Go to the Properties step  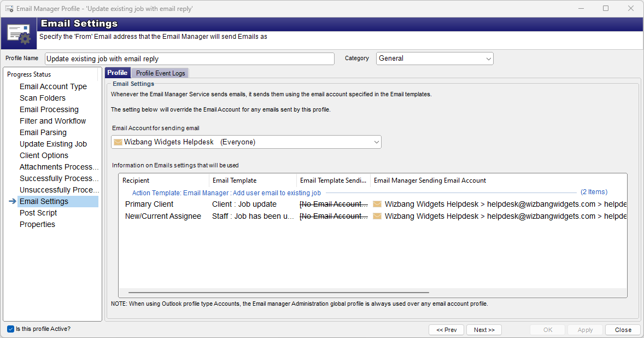pos(37,225)
